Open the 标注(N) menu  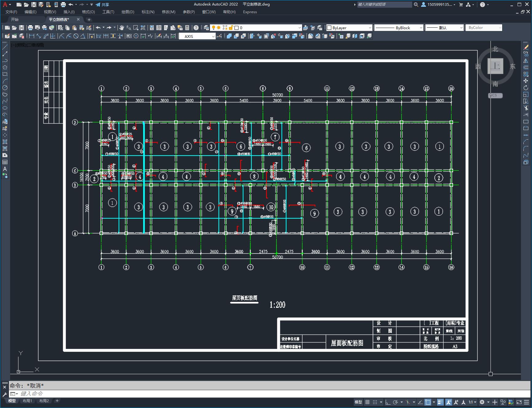[x=148, y=12]
